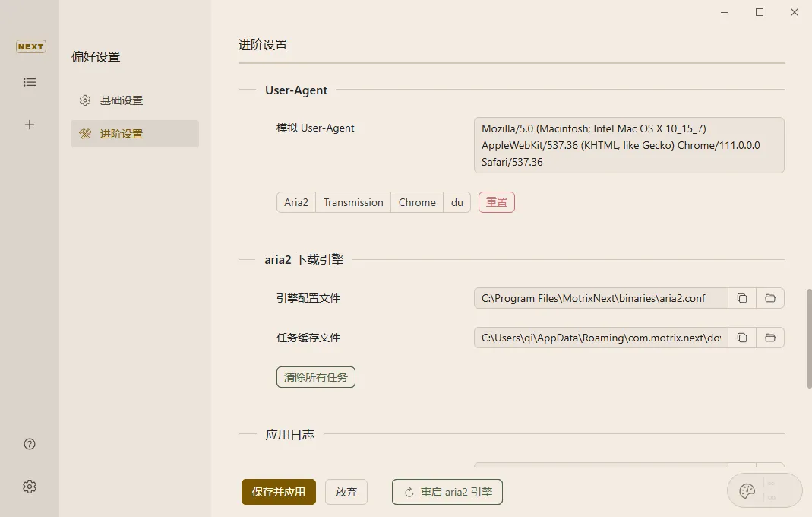This screenshot has width=812, height=517.
Task: Click the 偏好设置 heading text
Action: pos(96,57)
